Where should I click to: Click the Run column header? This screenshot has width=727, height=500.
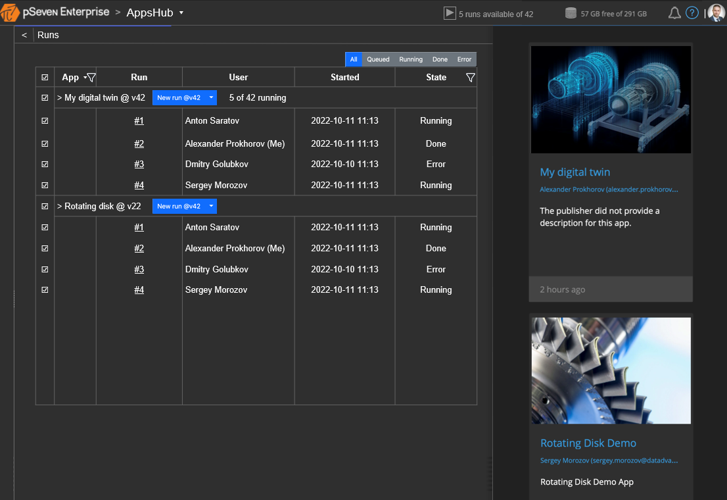click(139, 77)
